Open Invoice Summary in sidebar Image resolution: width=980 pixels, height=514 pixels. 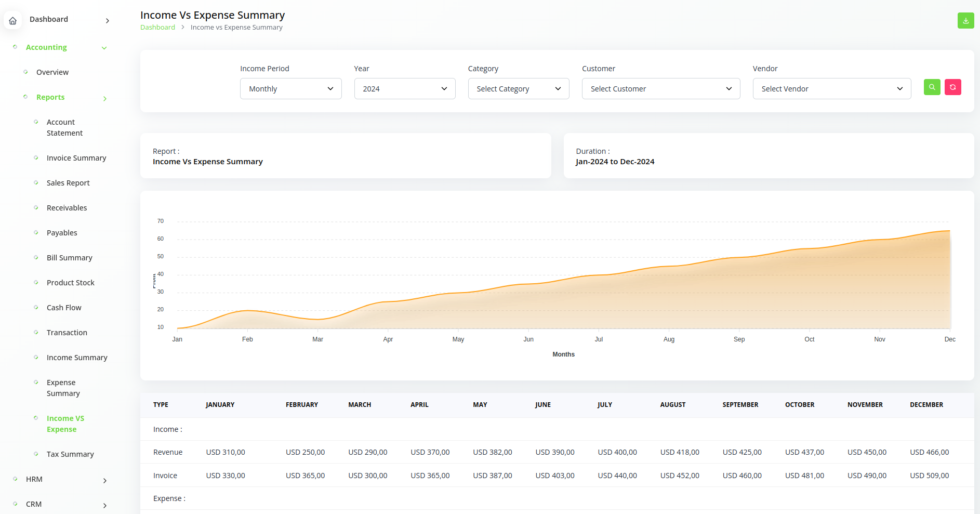[x=76, y=158]
